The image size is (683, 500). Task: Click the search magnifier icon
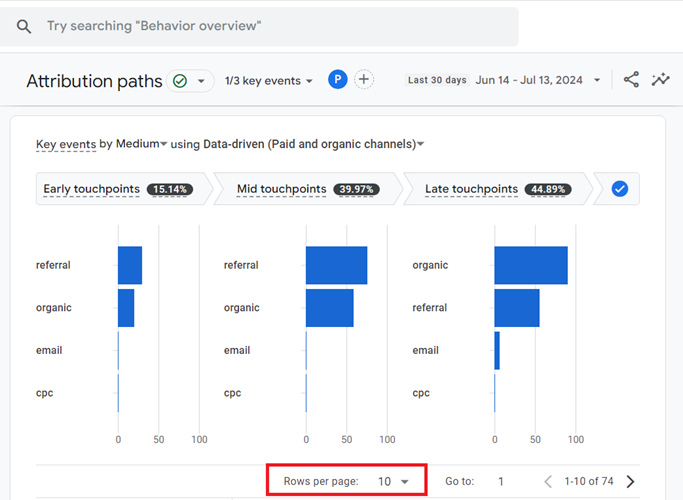pos(24,27)
